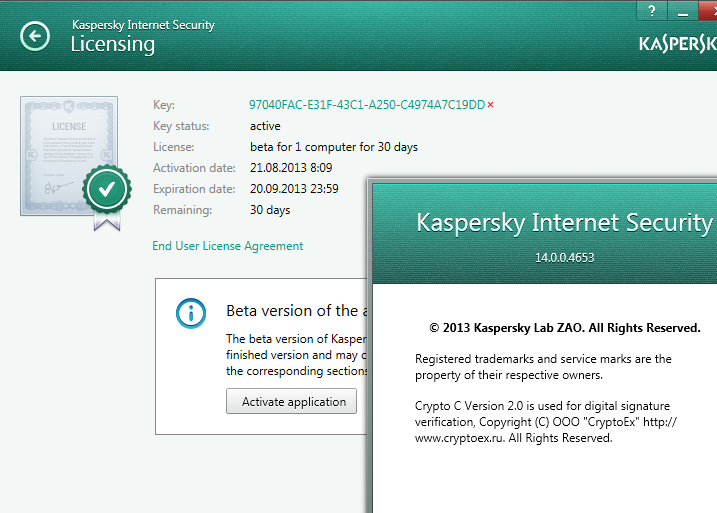Screen dimensions: 717x513
Task: Minimize the Kaspersky window
Action: [x=683, y=11]
